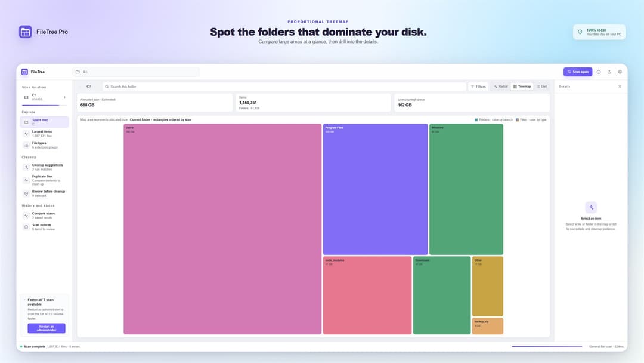Open Duplicate files in sidebar

44,180
